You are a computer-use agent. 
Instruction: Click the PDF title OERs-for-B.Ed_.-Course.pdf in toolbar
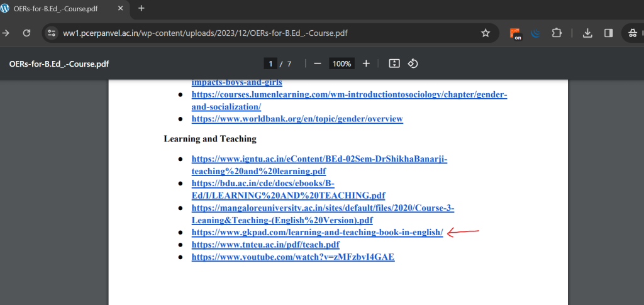[x=59, y=64]
